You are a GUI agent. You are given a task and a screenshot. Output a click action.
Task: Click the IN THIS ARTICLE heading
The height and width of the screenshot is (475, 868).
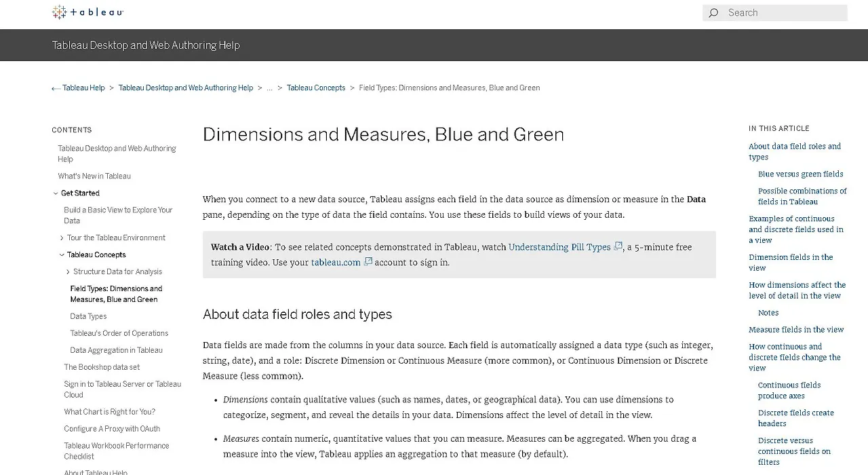tap(779, 129)
